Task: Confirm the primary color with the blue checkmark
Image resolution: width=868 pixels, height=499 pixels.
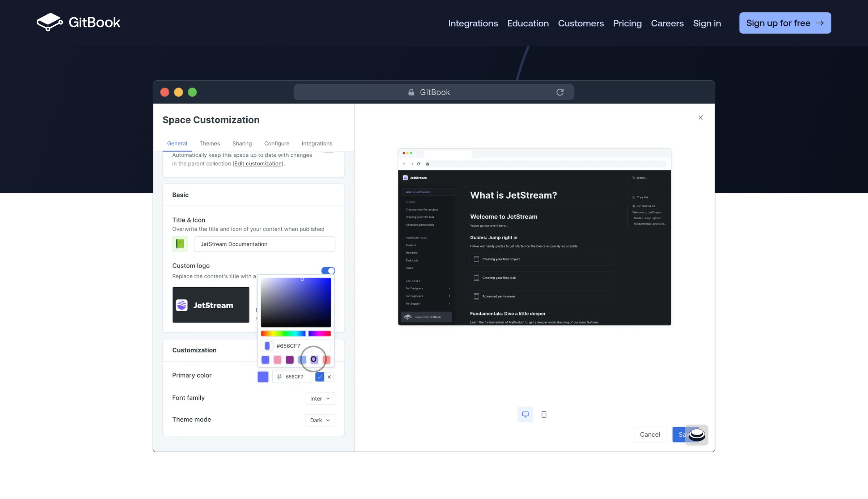Action: tap(320, 377)
